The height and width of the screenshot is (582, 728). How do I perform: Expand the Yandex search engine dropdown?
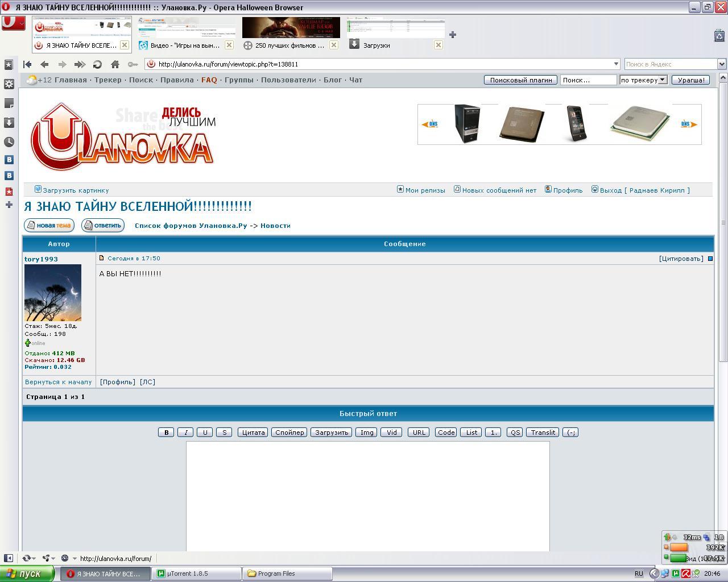pos(721,64)
